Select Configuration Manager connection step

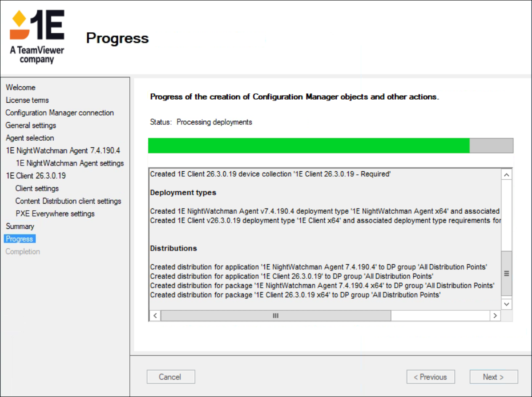pos(59,113)
